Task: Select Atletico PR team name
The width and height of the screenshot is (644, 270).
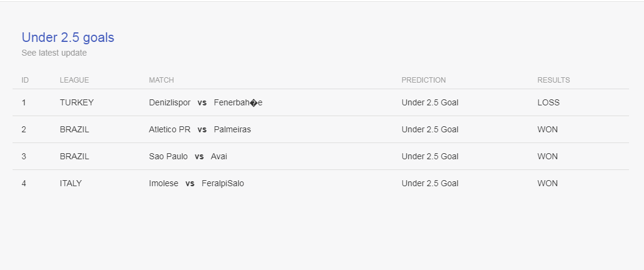Action: [169, 130]
